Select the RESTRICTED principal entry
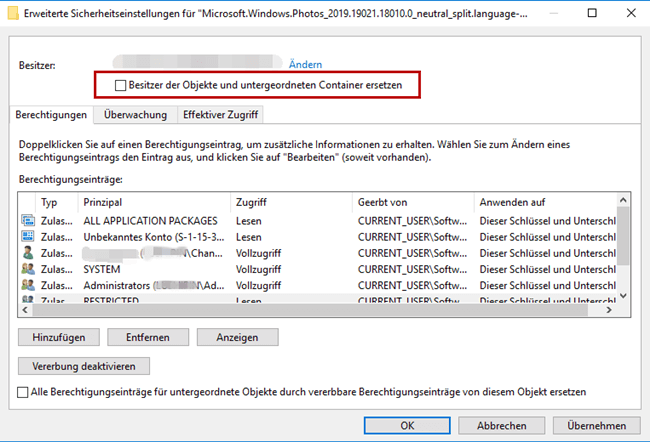The image size is (650, 442). pos(111,300)
